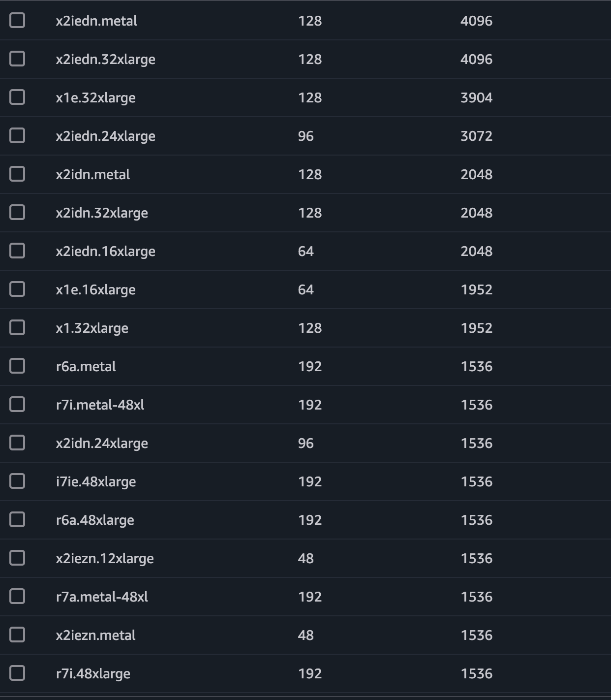Select the checkbox for x1.32xlarge
Image resolution: width=611 pixels, height=700 pixels.
[17, 327]
